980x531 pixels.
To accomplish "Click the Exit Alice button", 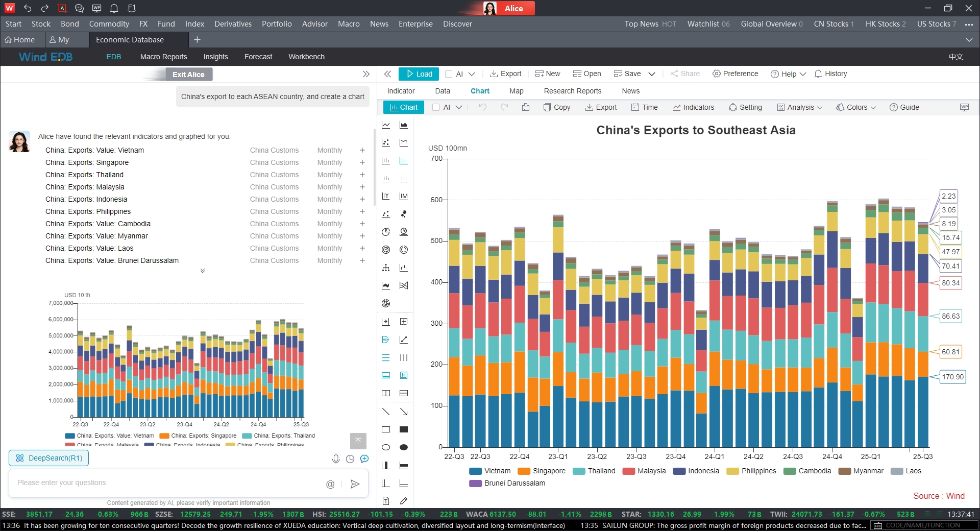I will (x=188, y=75).
